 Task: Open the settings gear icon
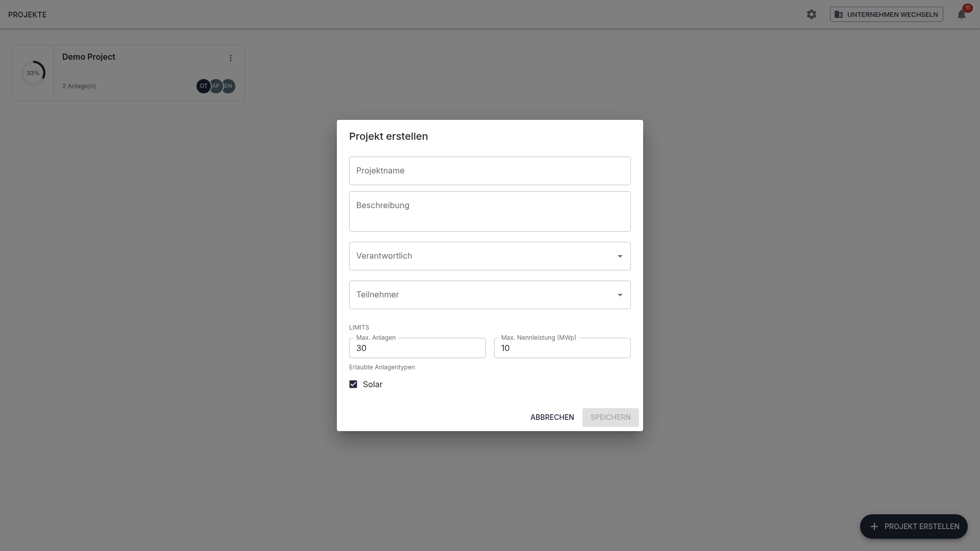pyautogui.click(x=812, y=14)
